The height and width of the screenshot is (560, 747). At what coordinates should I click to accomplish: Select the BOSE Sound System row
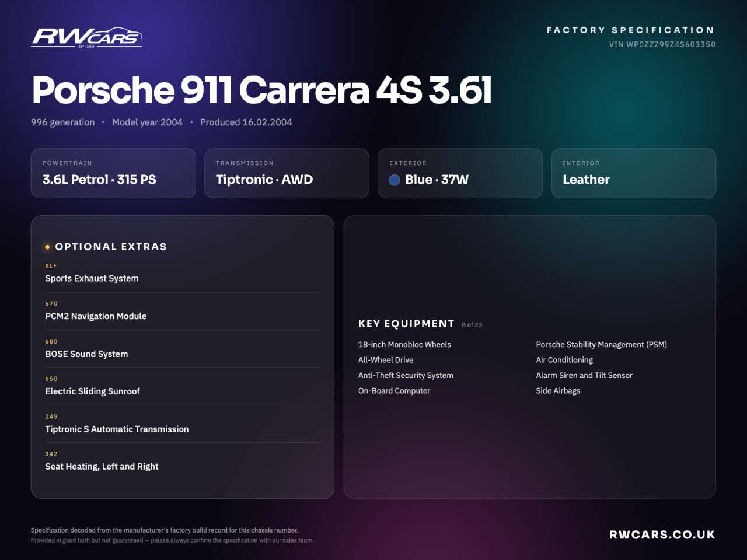click(x=182, y=348)
